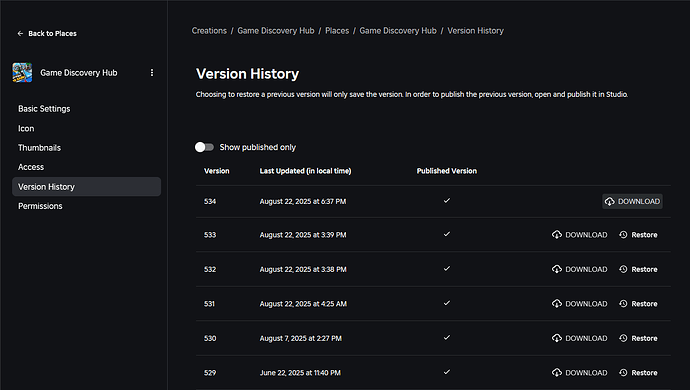The height and width of the screenshot is (390, 690).
Task: Click the date June 22, 2025 at 11:40 PM
Action: pyautogui.click(x=300, y=373)
